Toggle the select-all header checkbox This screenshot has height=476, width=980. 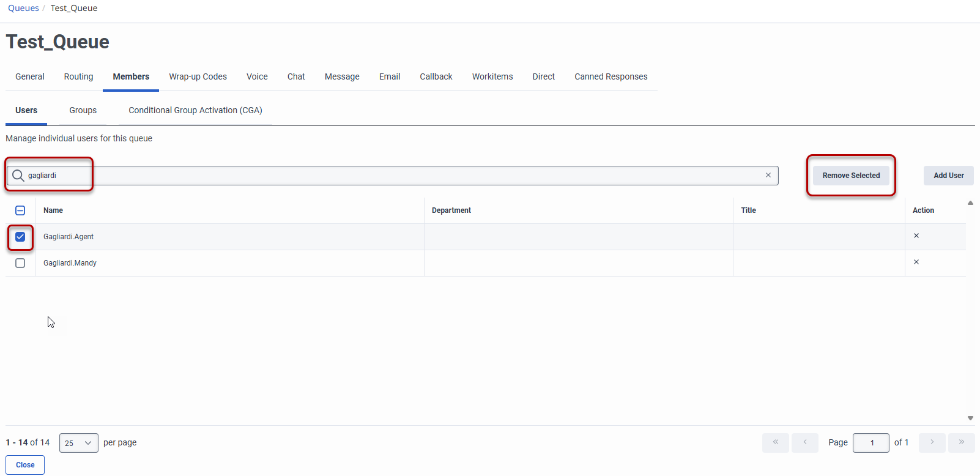pos(20,210)
